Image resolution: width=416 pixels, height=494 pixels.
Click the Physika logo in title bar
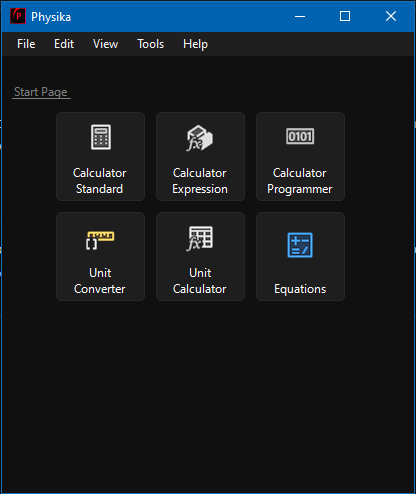18,16
